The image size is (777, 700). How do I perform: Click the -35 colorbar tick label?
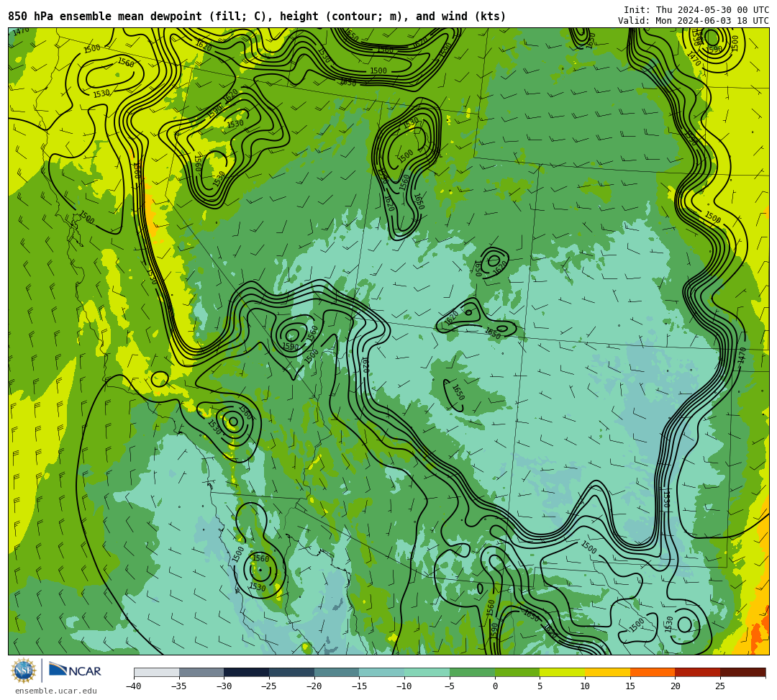click(179, 686)
